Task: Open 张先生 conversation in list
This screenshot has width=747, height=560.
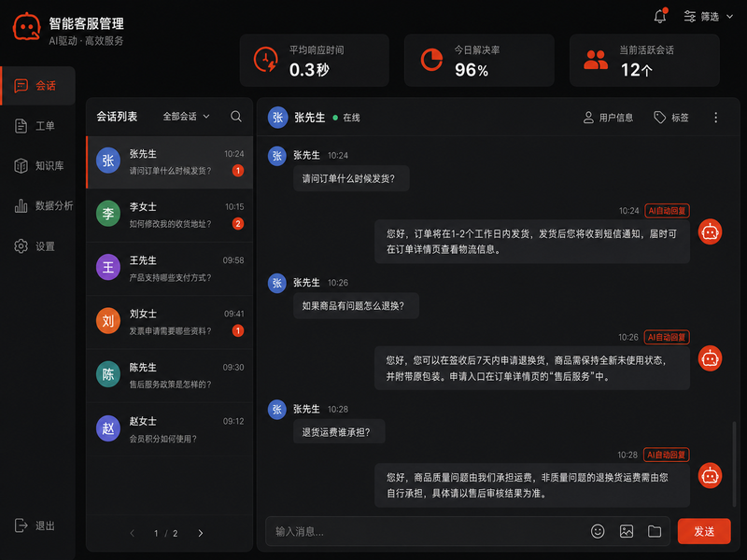Action: pos(170,162)
